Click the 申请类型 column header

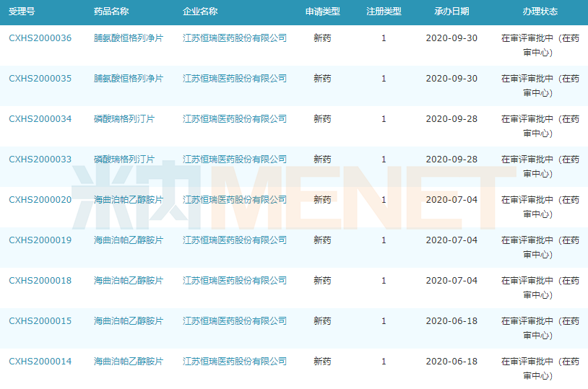point(322,12)
